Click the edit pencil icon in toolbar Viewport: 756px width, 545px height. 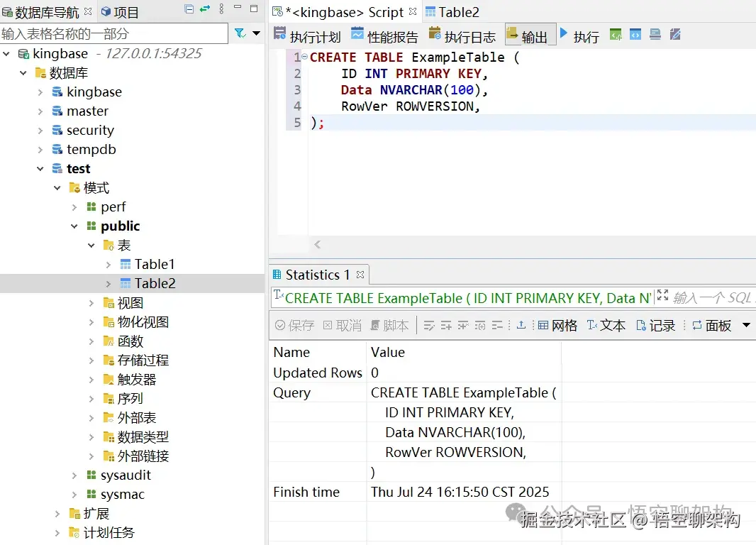pos(675,35)
